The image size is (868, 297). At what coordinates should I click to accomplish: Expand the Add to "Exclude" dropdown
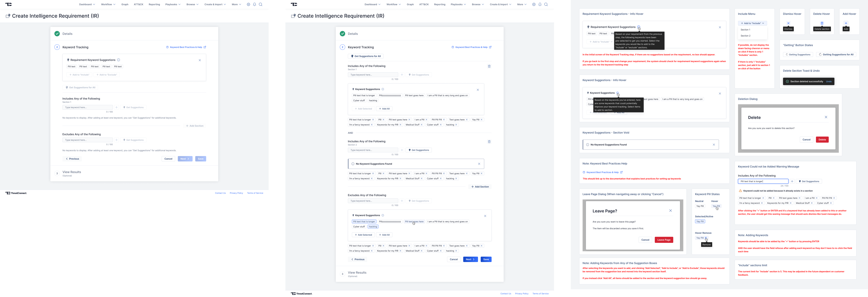pos(106,75)
